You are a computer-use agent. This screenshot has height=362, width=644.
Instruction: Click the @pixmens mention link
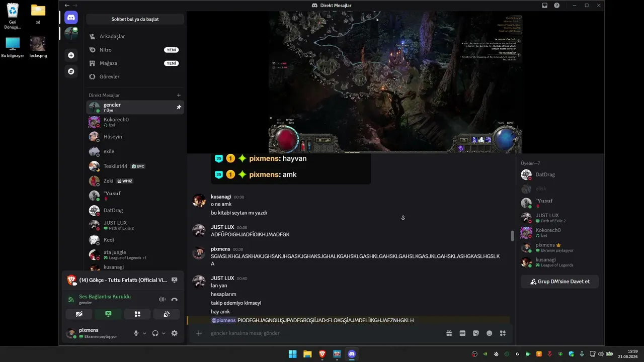coord(223,320)
